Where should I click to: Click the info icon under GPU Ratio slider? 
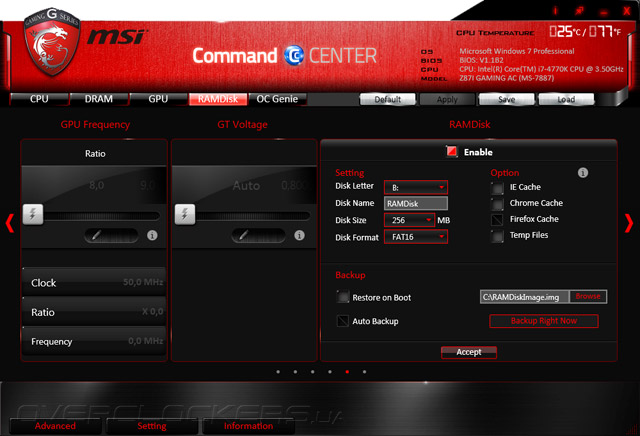click(152, 236)
